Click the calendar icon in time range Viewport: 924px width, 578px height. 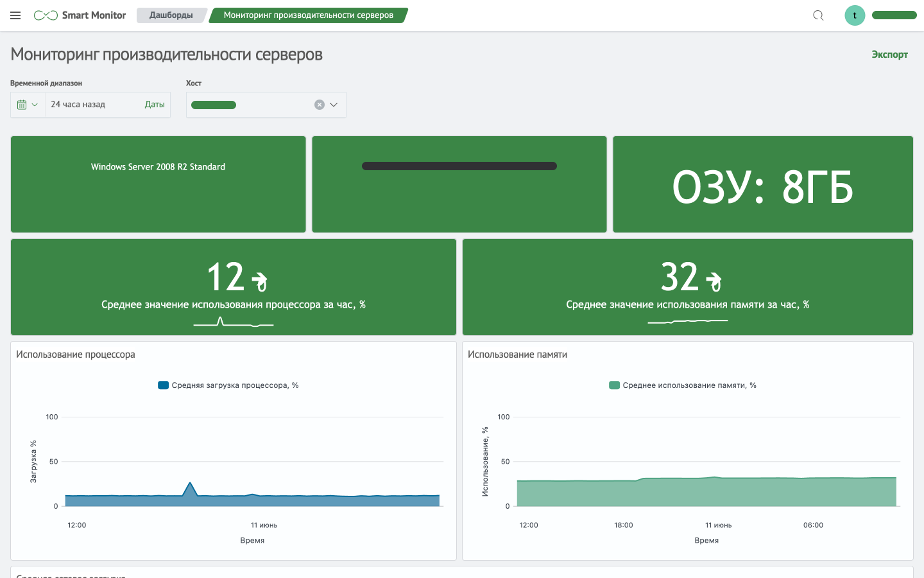click(22, 105)
